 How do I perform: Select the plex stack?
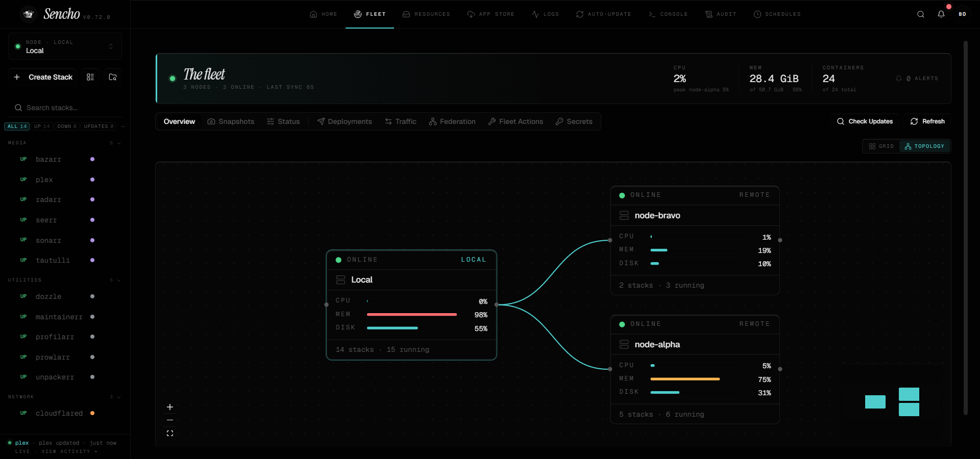(x=65, y=180)
